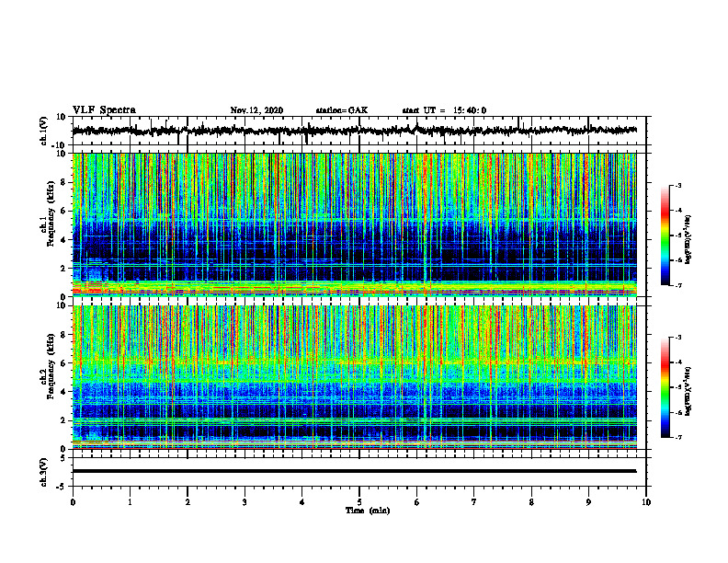Click the ch.3 flat black voltage trace
The image size is (728, 563).
coord(354,471)
